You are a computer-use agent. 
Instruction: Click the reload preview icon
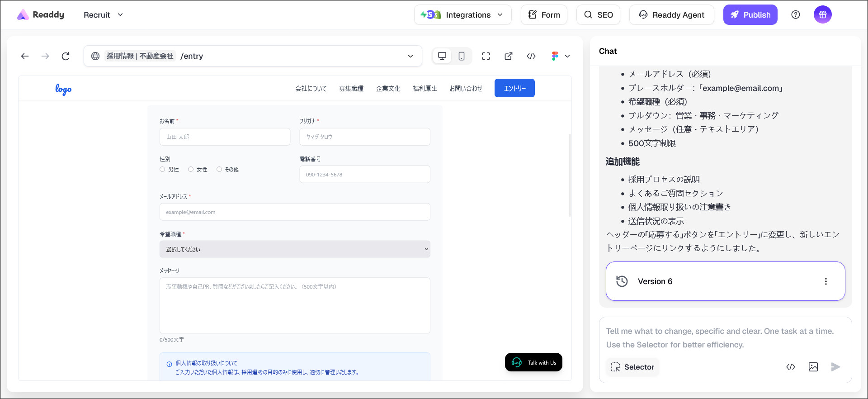click(x=66, y=56)
